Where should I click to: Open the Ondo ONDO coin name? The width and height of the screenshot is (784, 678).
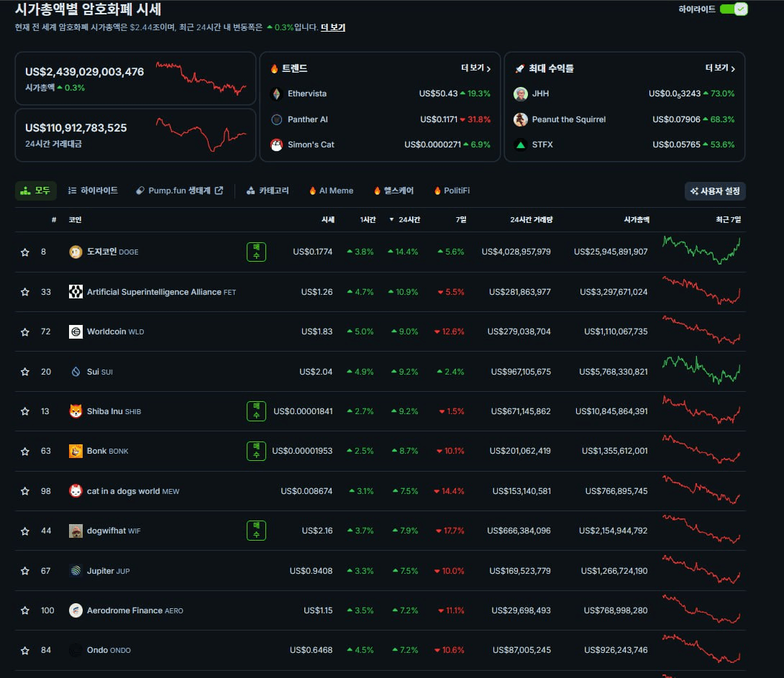tap(109, 650)
